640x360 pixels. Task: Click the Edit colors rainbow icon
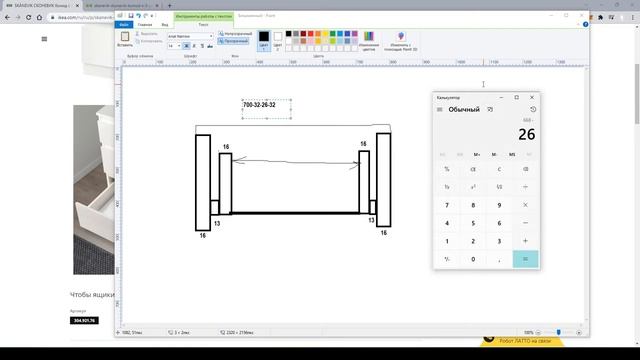pos(369,40)
